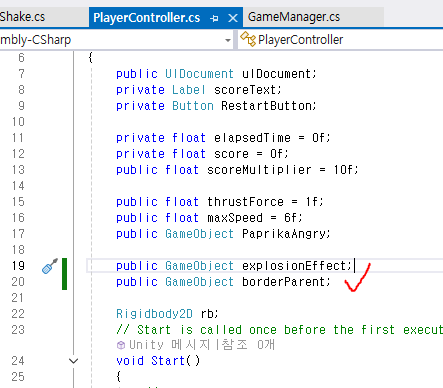Click 'PaprikaAngry' identifier on line 17
This screenshot has height=388, width=443.
coord(284,234)
